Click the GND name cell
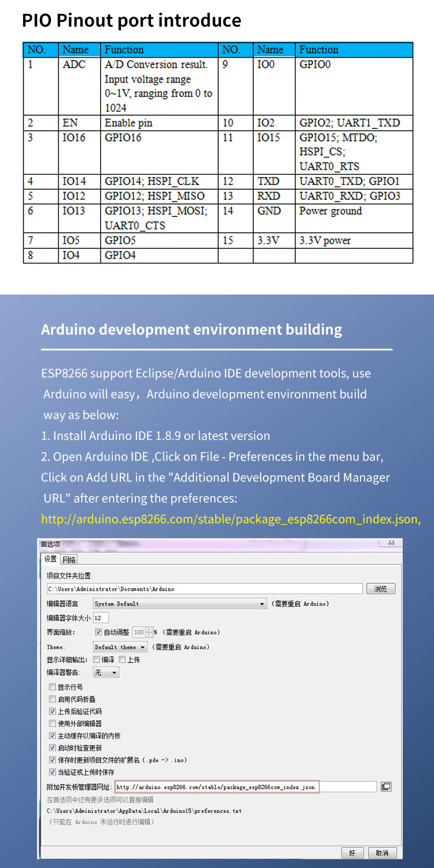This screenshot has height=868, width=434. pos(274,218)
